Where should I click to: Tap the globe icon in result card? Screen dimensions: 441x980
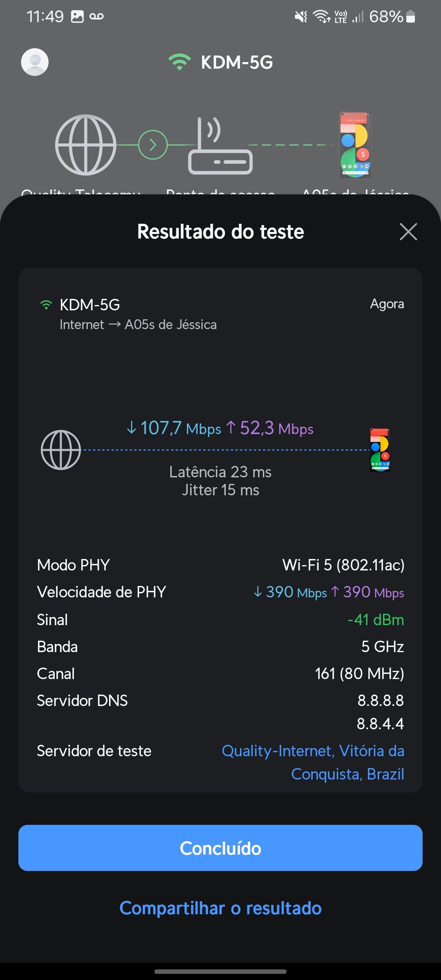(x=61, y=450)
